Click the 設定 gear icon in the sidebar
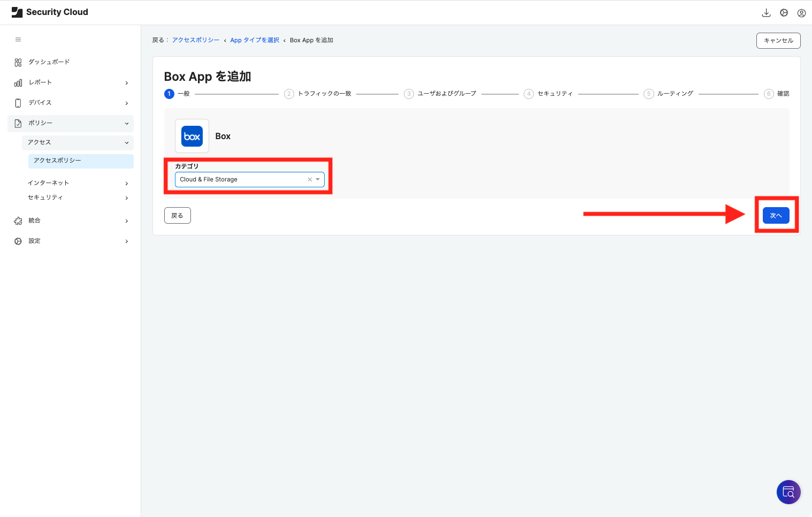 18,241
